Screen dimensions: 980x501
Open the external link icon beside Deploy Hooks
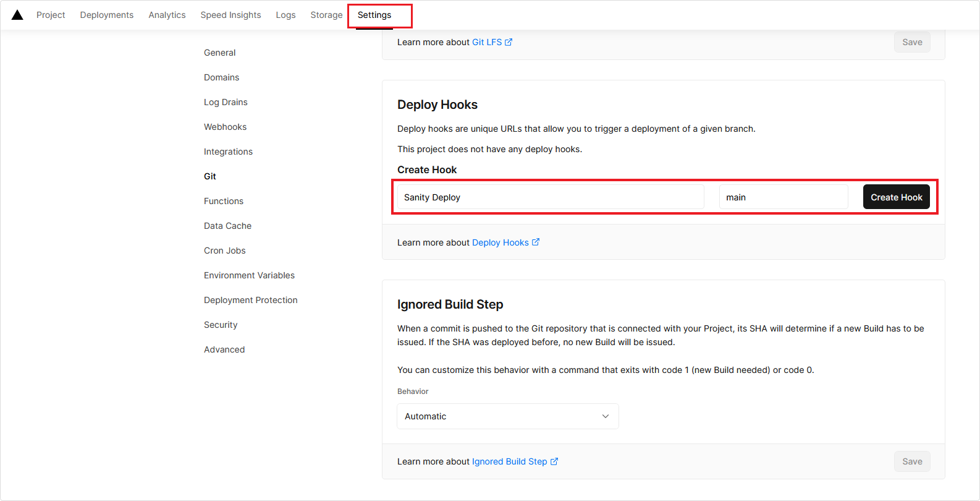click(536, 242)
